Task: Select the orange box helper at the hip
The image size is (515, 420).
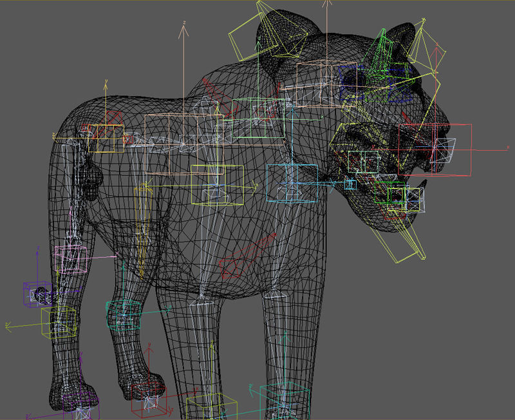Action: pyautogui.click(x=106, y=138)
